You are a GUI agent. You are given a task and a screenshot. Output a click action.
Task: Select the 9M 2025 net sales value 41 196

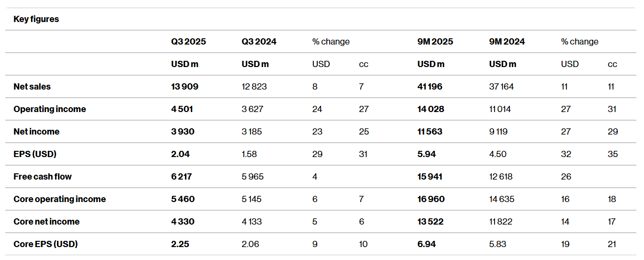click(x=430, y=87)
